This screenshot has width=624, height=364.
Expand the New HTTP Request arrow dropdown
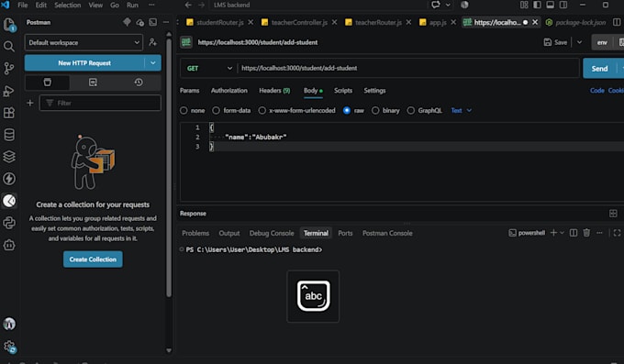153,63
